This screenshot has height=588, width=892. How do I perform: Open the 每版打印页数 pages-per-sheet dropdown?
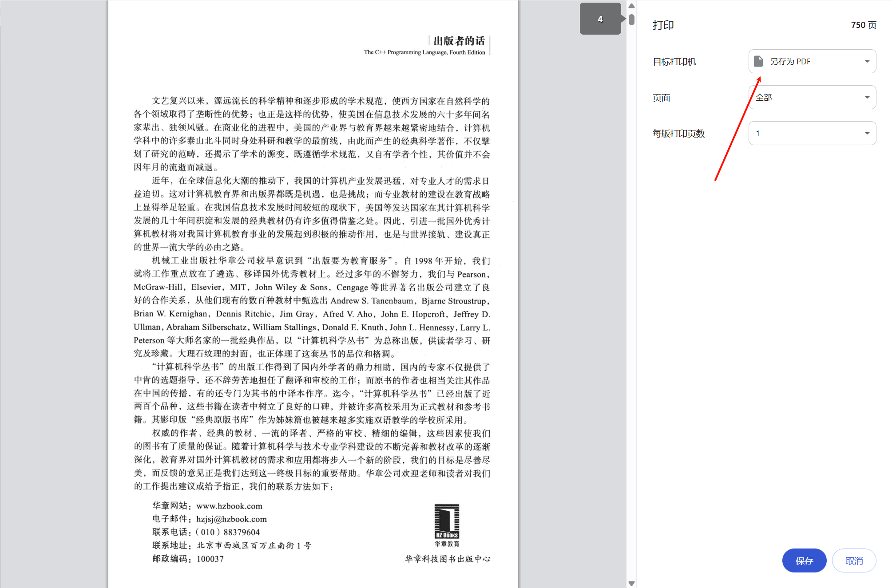tap(812, 133)
